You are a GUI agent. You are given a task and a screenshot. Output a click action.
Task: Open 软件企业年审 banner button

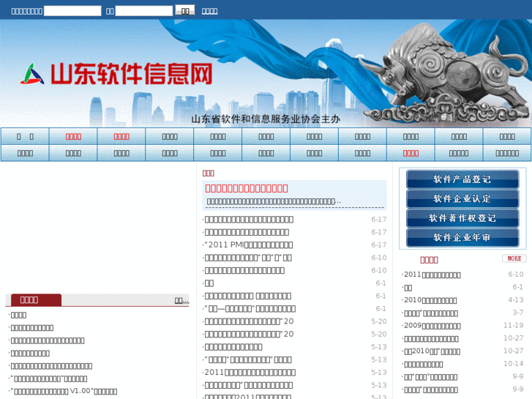coord(462,237)
